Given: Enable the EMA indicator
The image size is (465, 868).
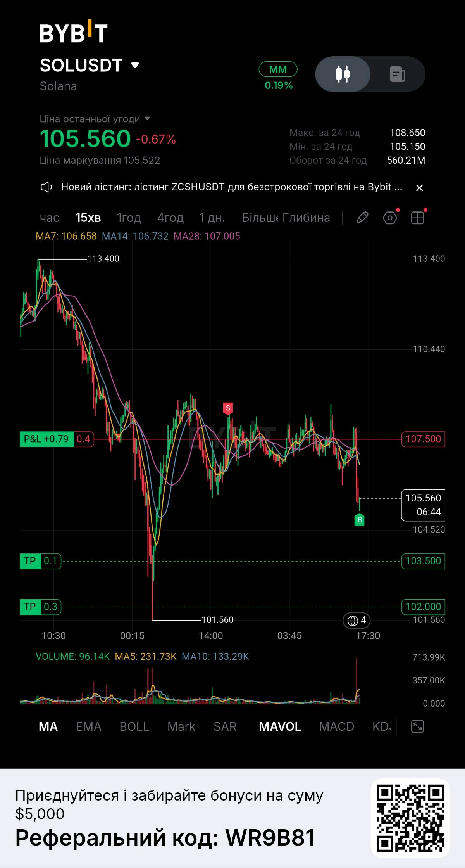Looking at the screenshot, I should pyautogui.click(x=88, y=726).
